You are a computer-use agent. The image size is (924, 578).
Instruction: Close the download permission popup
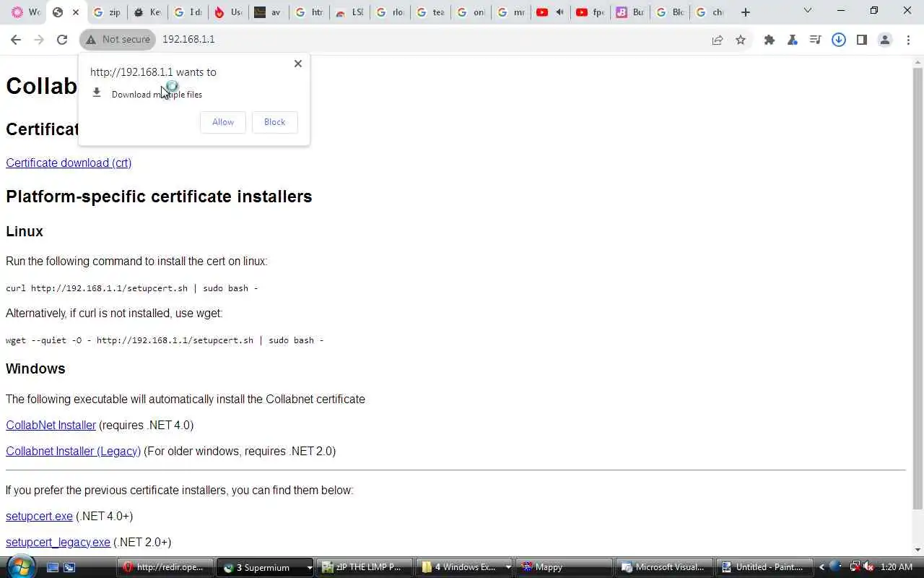point(298,64)
